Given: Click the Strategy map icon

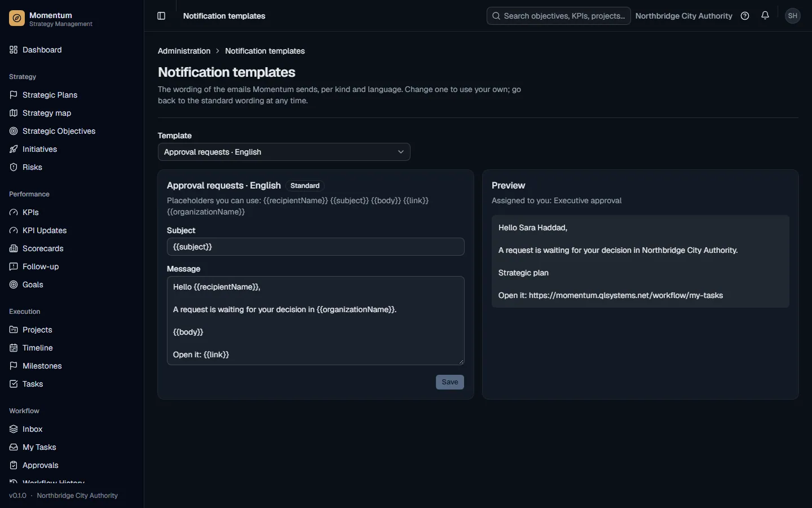Looking at the screenshot, I should 14,113.
